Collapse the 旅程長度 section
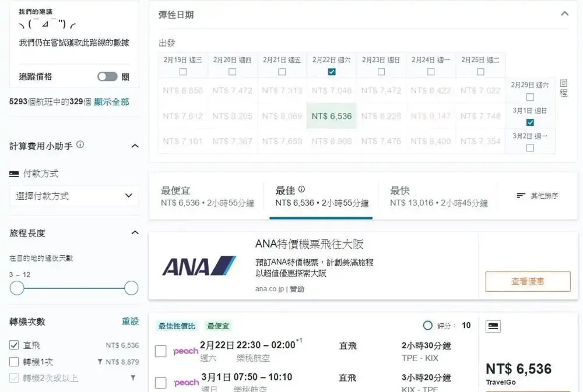 point(135,233)
